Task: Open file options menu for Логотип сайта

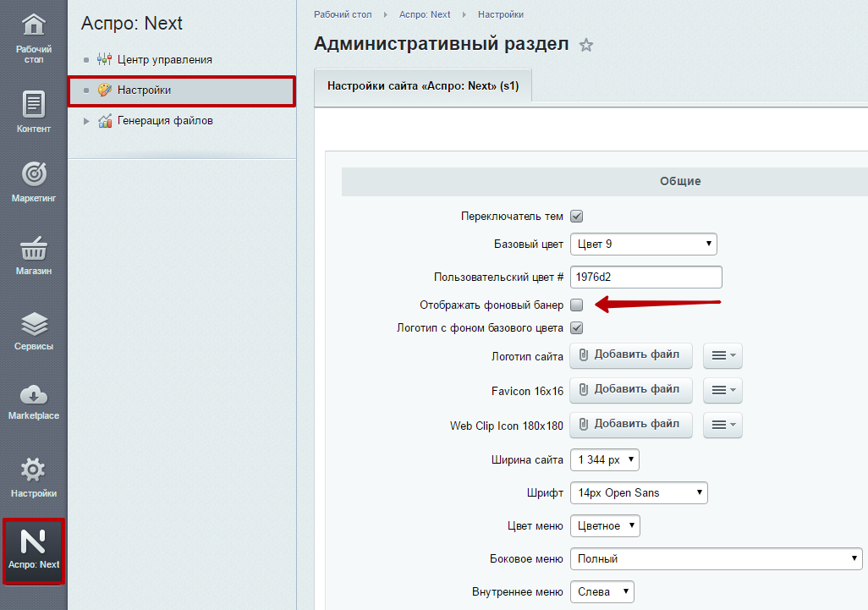Action: click(x=723, y=355)
